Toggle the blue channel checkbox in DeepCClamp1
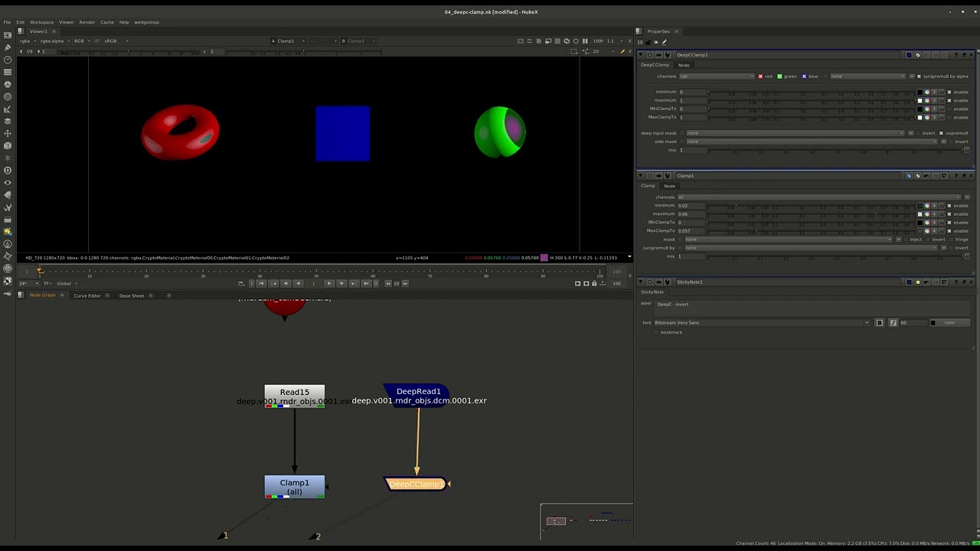Screen dimensions: 980x551 (x=804, y=77)
